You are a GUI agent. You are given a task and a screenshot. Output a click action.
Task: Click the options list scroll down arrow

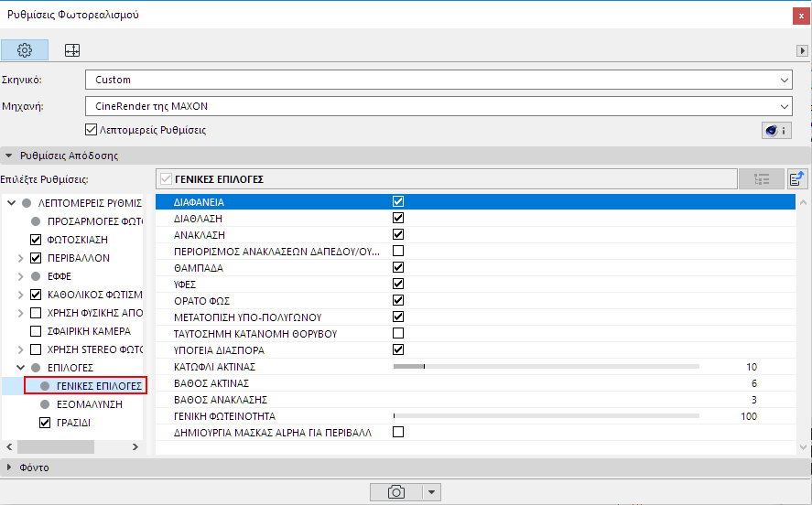(x=803, y=447)
